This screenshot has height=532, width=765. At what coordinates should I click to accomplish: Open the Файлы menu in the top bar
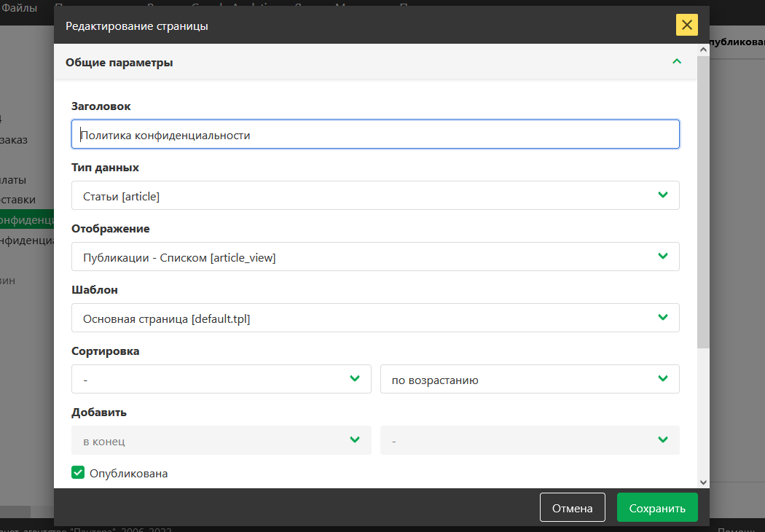tap(19, 8)
